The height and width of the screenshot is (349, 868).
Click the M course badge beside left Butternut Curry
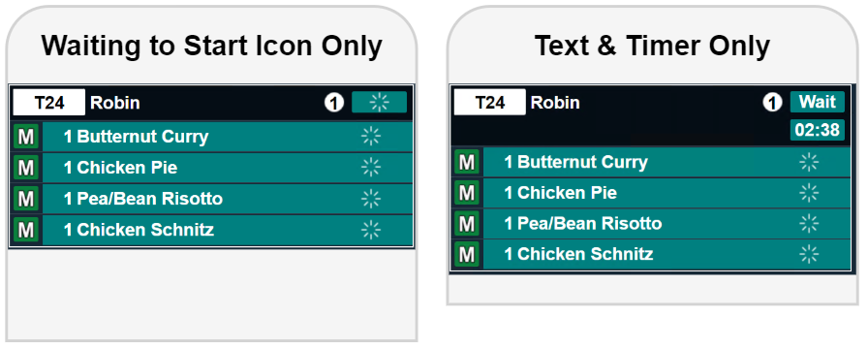click(26, 137)
